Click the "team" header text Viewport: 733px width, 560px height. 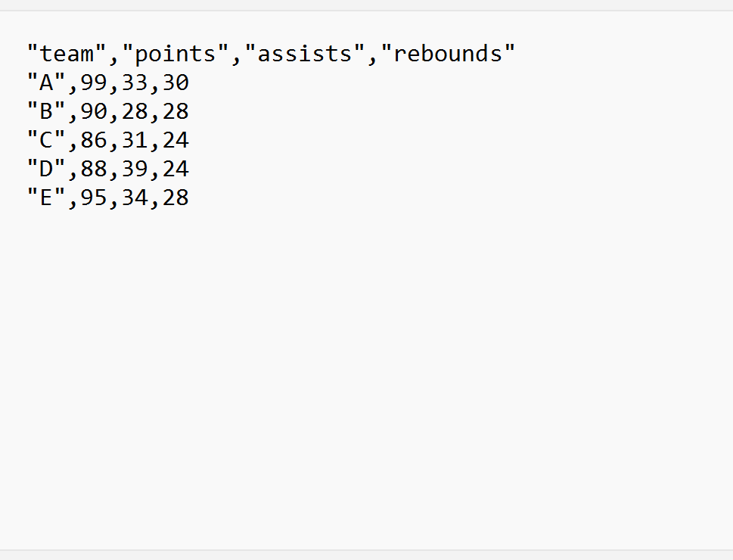67,53
